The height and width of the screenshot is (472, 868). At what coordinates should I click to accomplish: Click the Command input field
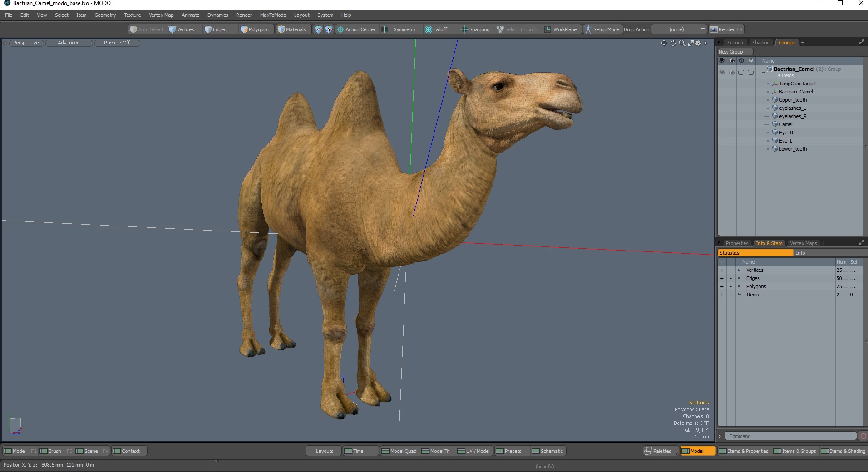tap(790, 436)
